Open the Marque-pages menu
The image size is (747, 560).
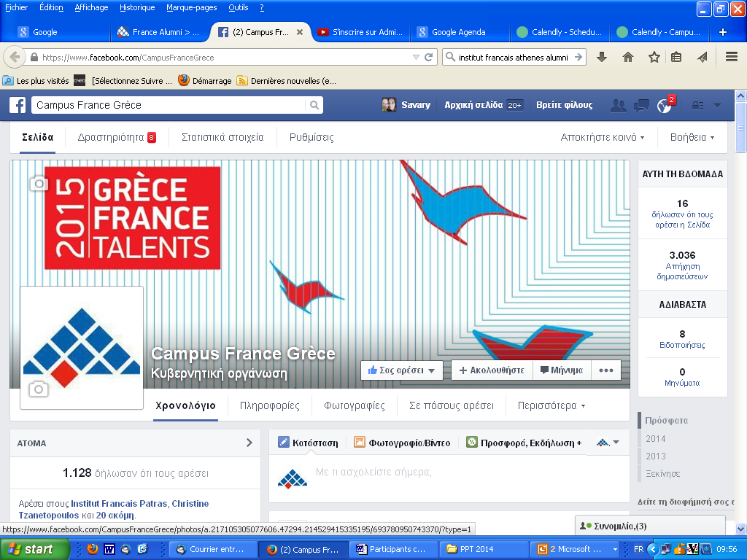192,7
